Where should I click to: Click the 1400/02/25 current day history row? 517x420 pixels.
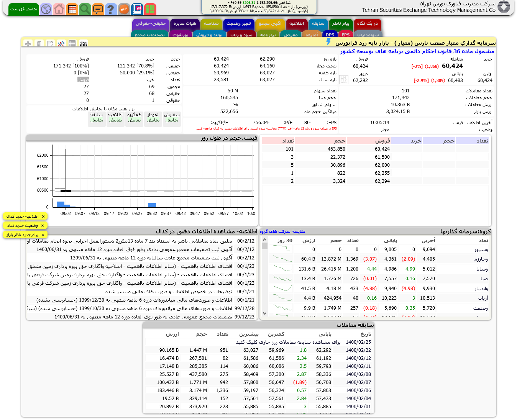[259, 342]
